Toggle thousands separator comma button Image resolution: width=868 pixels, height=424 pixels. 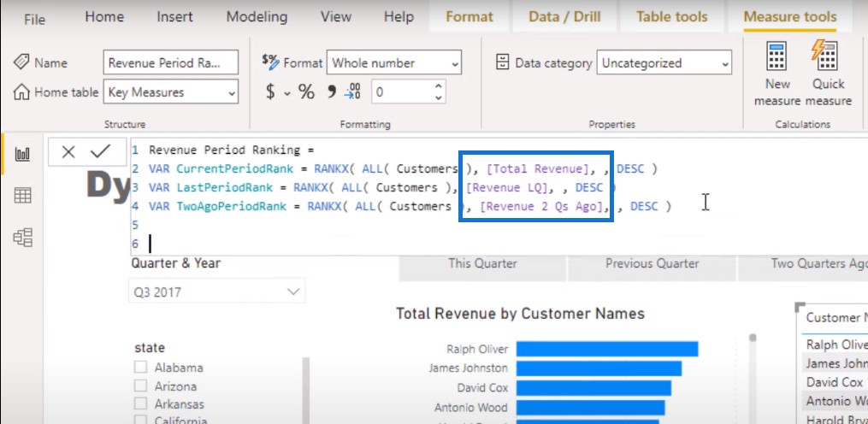click(332, 91)
